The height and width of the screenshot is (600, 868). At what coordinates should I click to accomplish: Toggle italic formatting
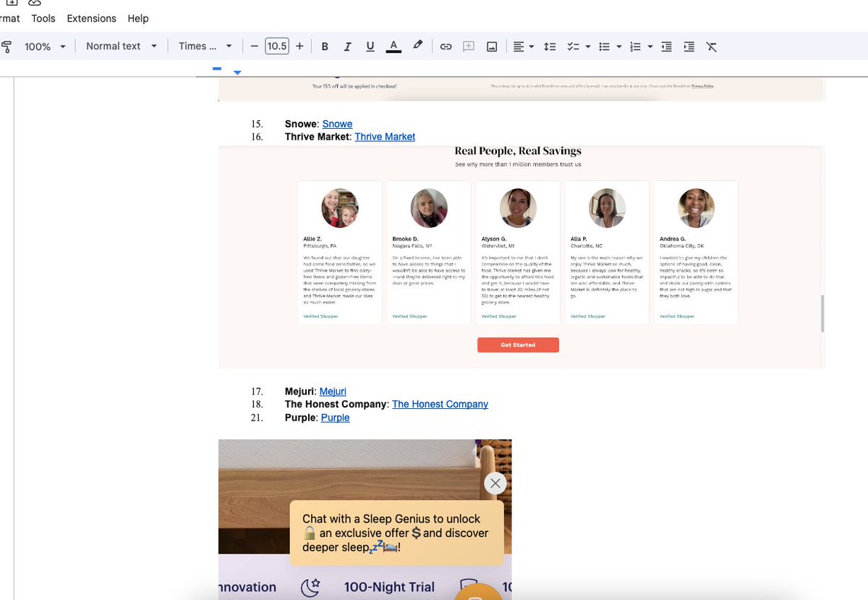click(x=347, y=46)
